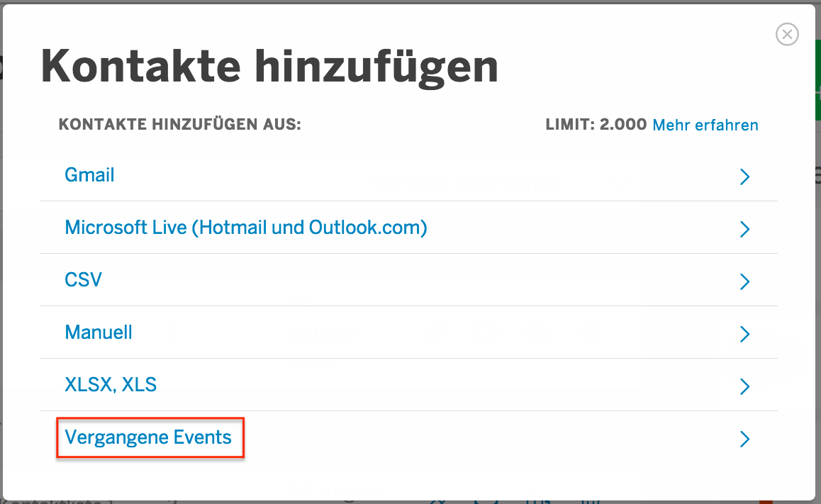This screenshot has width=821, height=504.
Task: Open the Mehr erfahren link
Action: (x=705, y=125)
